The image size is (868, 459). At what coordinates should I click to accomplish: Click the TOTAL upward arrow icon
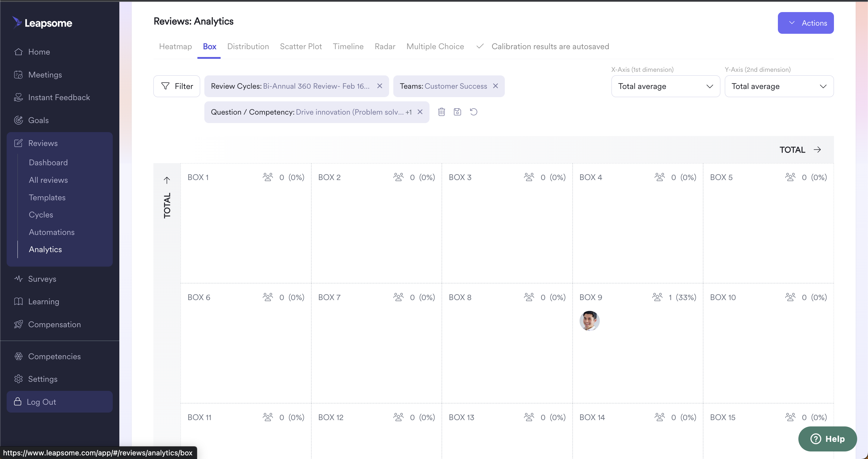point(167,180)
